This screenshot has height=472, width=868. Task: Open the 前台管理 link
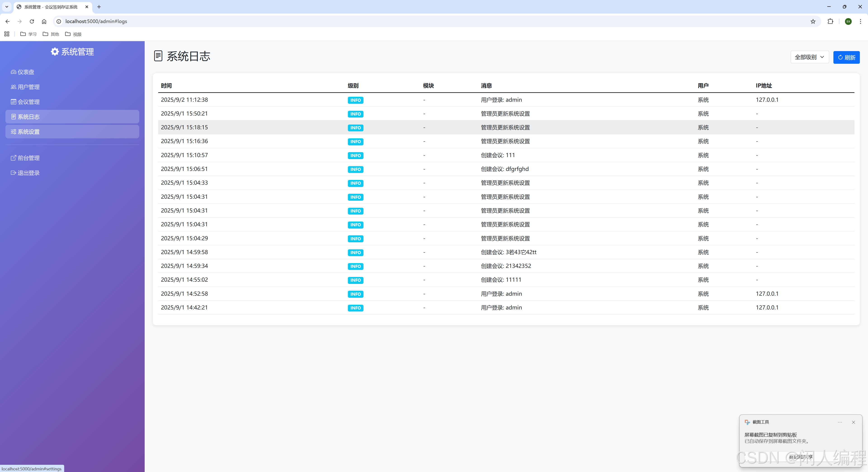coord(72,158)
